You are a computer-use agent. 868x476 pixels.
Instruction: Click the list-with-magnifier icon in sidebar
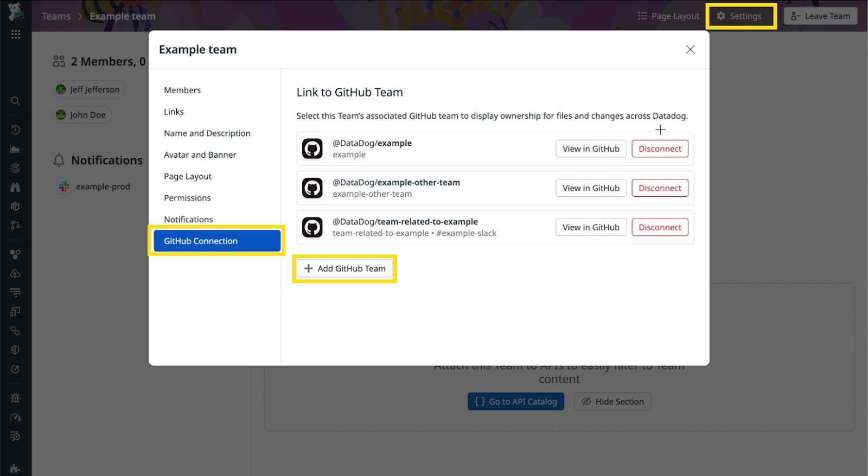tap(15, 436)
